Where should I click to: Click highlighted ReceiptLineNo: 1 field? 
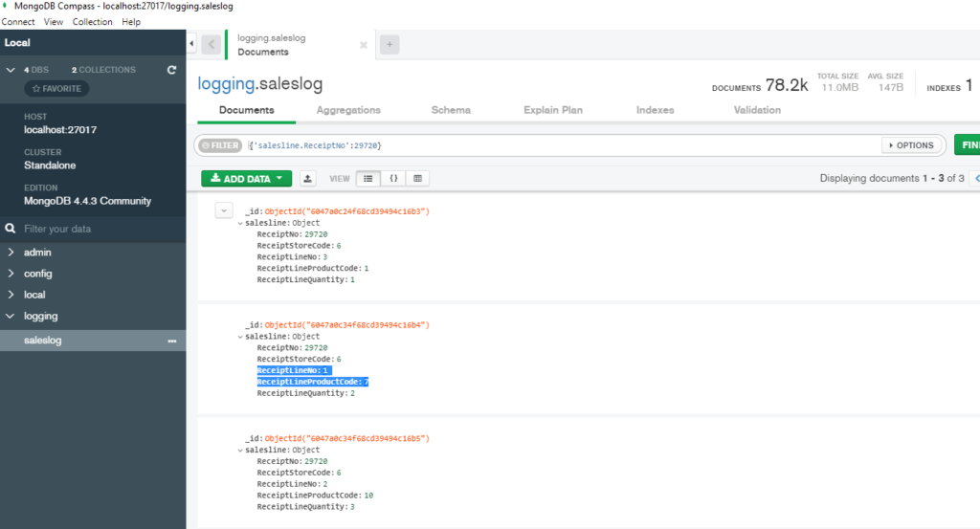tap(294, 370)
